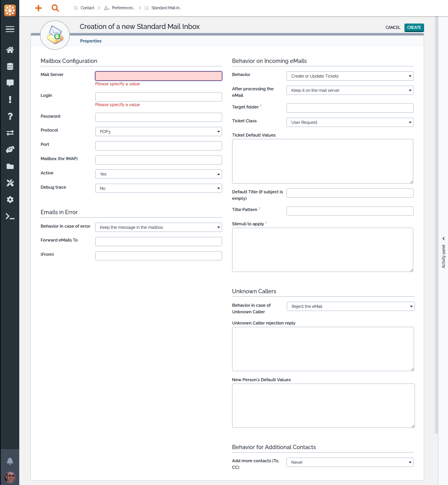Expand the Ticket Class dropdown
The height and width of the screenshot is (485, 448).
coord(350,122)
